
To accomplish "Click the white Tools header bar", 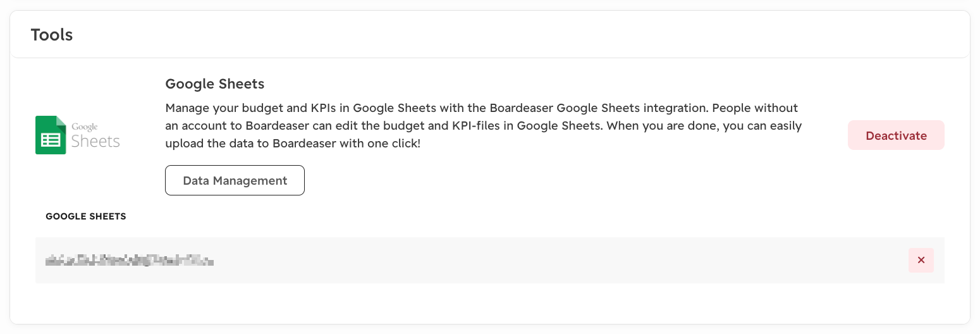I will point(490,34).
